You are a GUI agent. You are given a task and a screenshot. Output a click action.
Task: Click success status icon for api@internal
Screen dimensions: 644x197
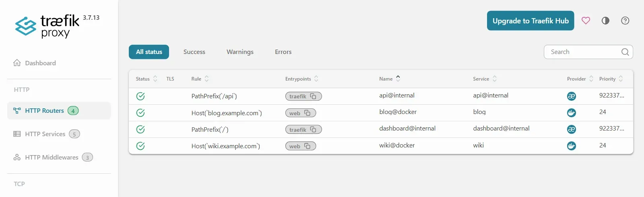click(140, 96)
